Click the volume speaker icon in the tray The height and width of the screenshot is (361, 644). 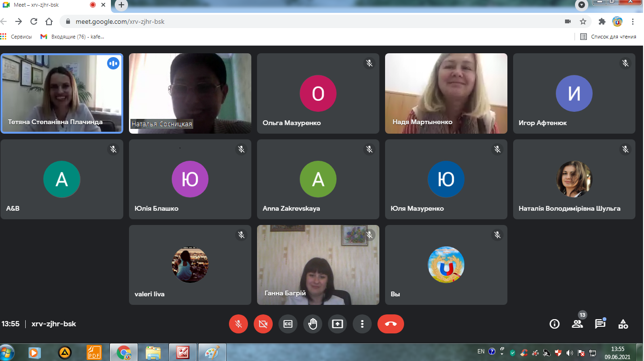coord(570,353)
